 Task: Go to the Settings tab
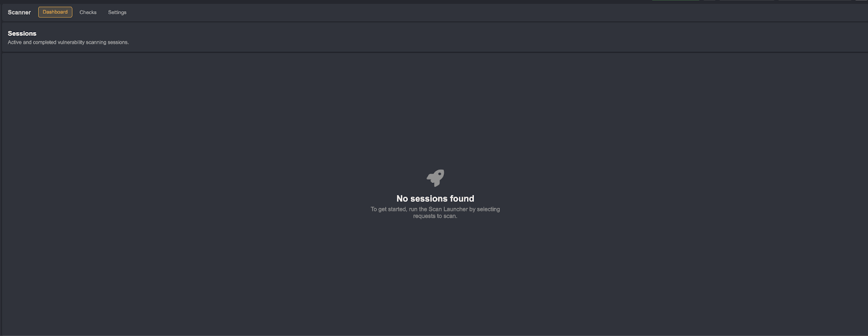point(117,12)
